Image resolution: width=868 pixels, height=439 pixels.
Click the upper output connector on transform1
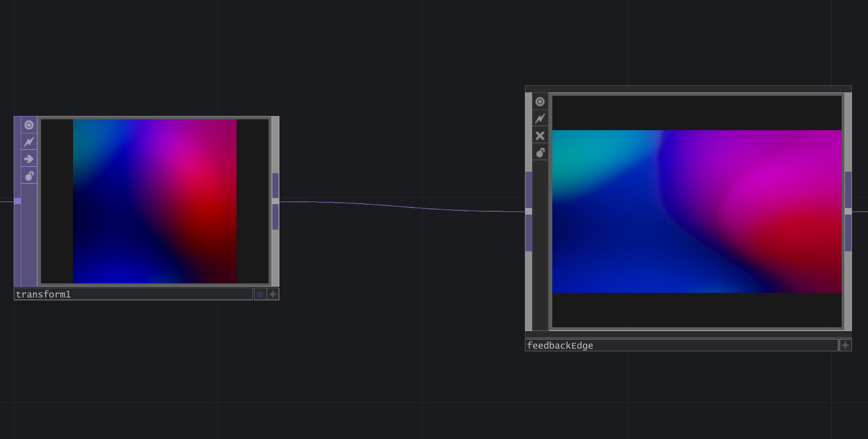[275, 185]
